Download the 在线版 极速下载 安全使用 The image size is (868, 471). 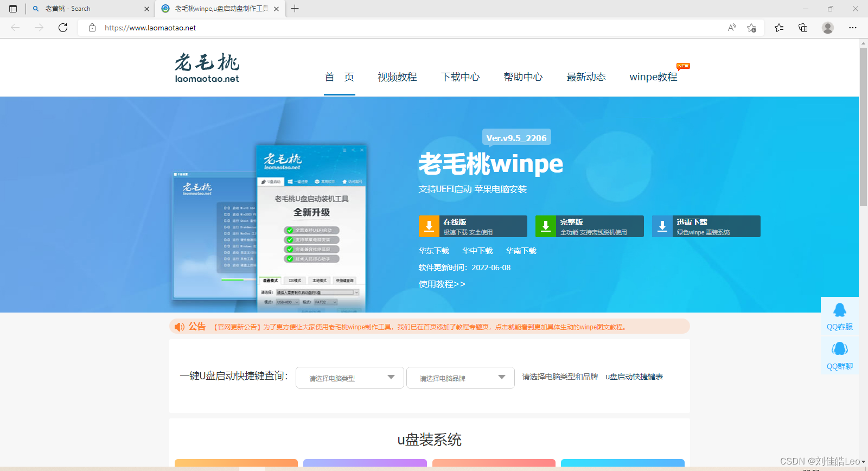click(x=473, y=226)
